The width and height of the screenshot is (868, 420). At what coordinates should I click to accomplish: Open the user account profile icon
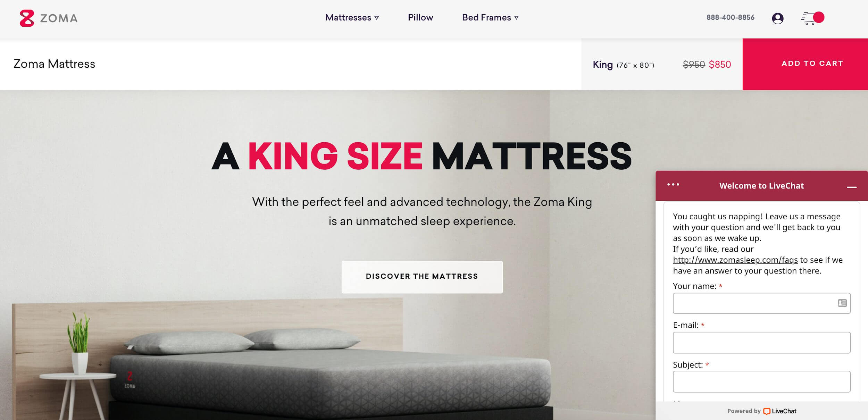point(777,18)
